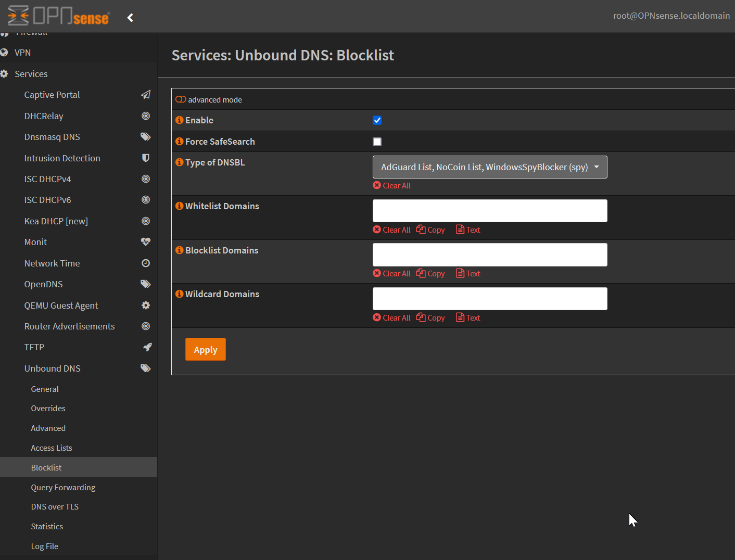Focus the Whitelist Domains input field
Image resolution: width=735 pixels, height=560 pixels.
point(490,211)
